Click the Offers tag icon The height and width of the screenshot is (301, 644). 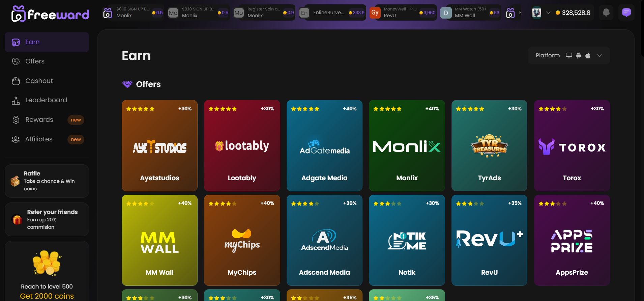tap(16, 61)
